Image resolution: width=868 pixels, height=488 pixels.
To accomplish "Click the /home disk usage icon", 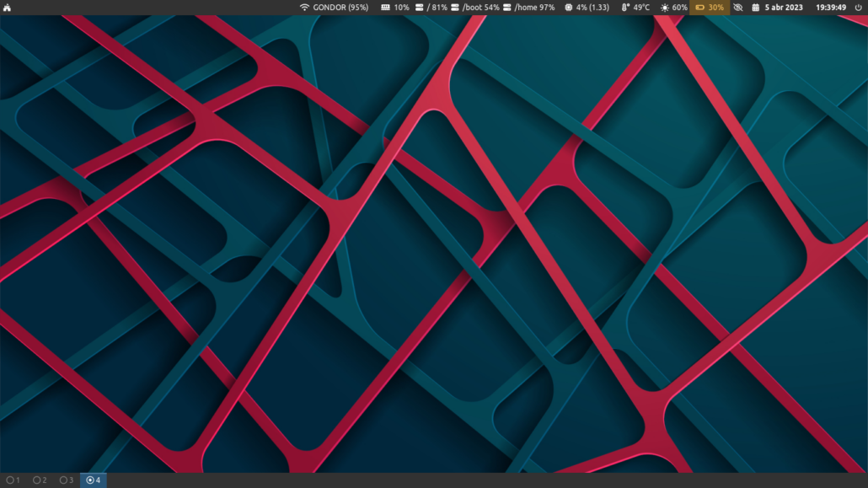I will click(x=507, y=8).
